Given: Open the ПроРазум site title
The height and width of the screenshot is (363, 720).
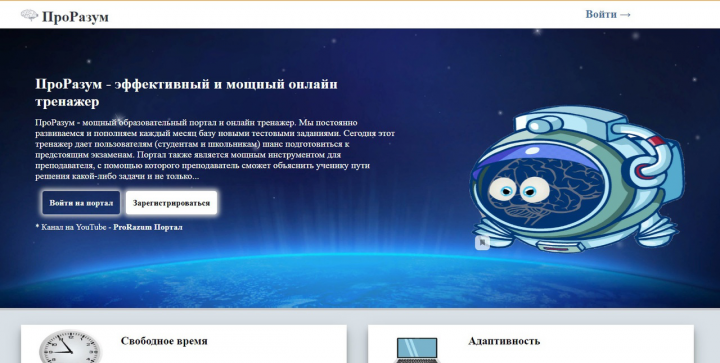Looking at the screenshot, I should (x=75, y=17).
